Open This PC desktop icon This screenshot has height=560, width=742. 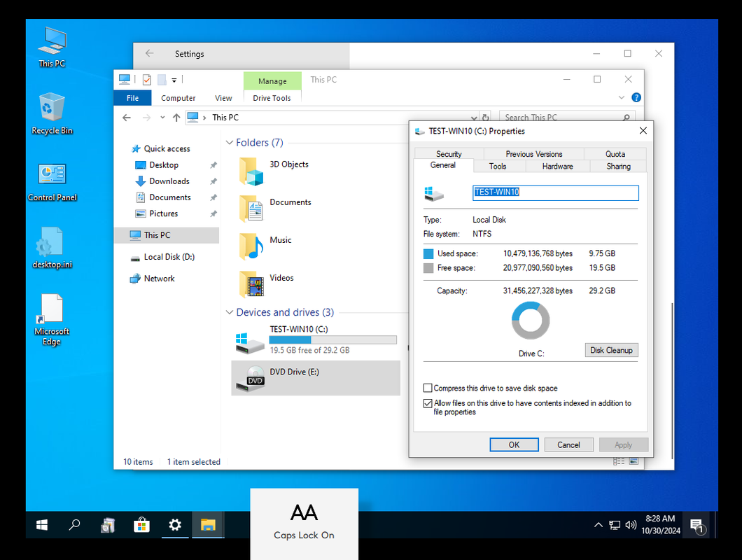click(x=52, y=48)
